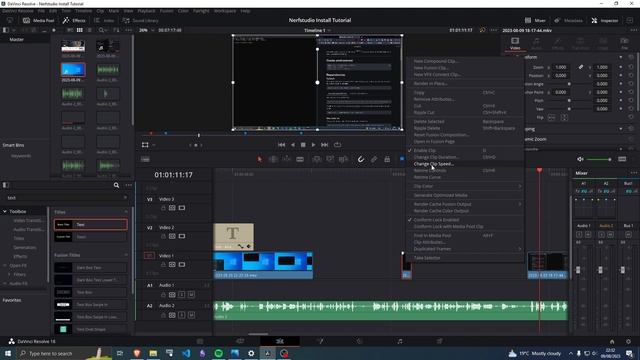
Task: Open Timeline 1 name dropdown
Action: pyautogui.click(x=317, y=30)
